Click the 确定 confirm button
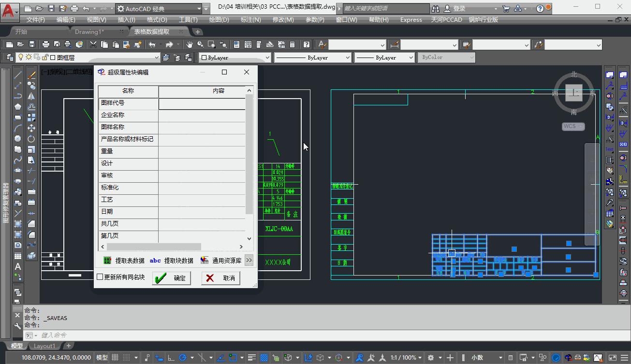Viewport: 631px width, 364px height. tap(172, 278)
